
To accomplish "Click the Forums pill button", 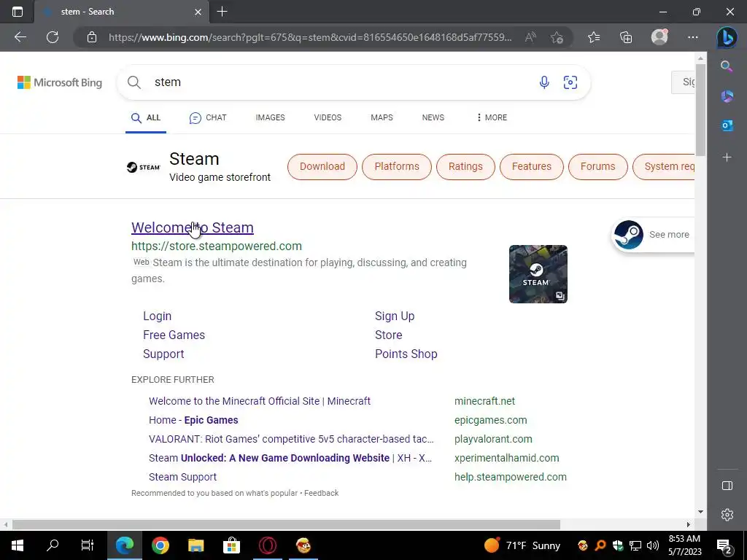I will [x=598, y=167].
